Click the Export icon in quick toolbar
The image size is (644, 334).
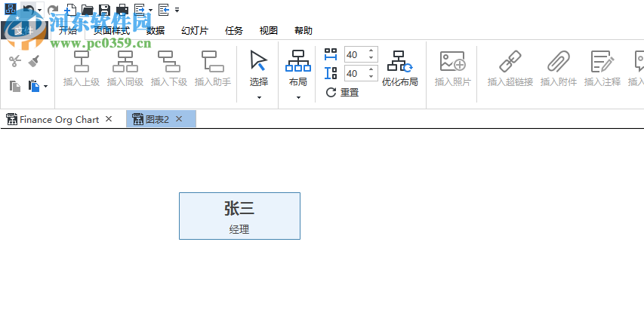tap(140, 10)
